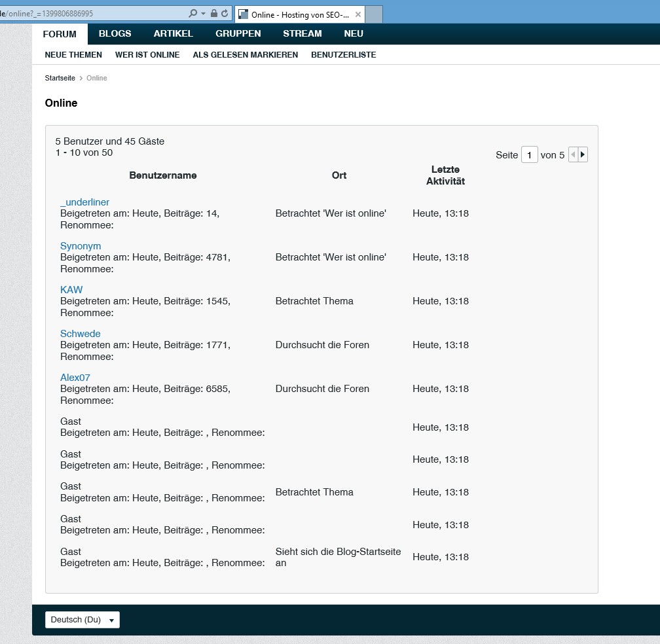Open the NEU navigation tab
Screen dimensions: 660x644
(x=353, y=33)
